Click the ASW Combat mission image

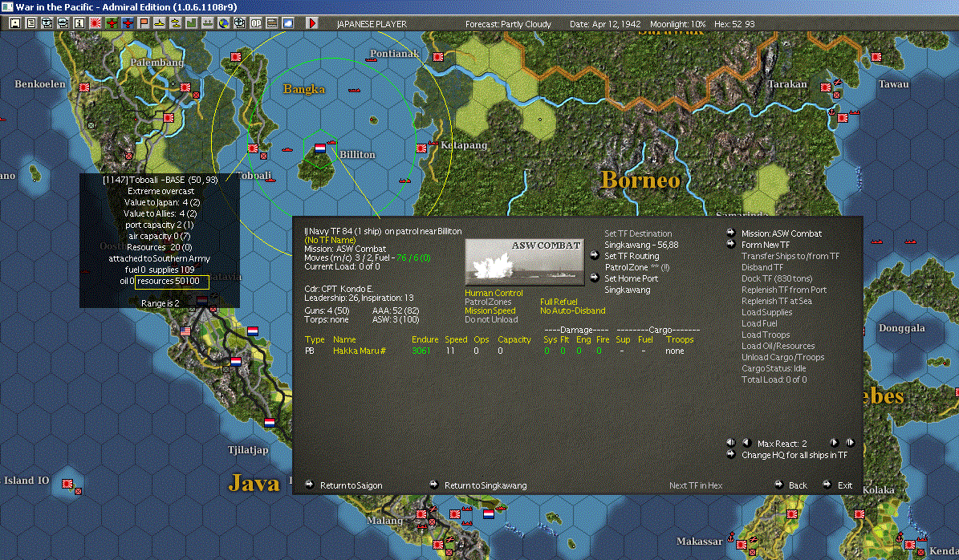pos(524,262)
